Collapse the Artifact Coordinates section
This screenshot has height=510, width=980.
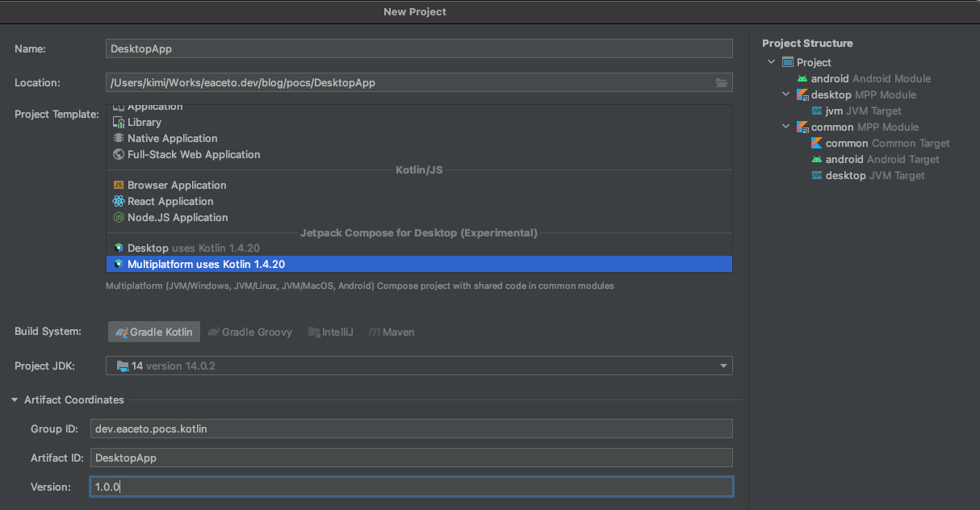coord(15,400)
